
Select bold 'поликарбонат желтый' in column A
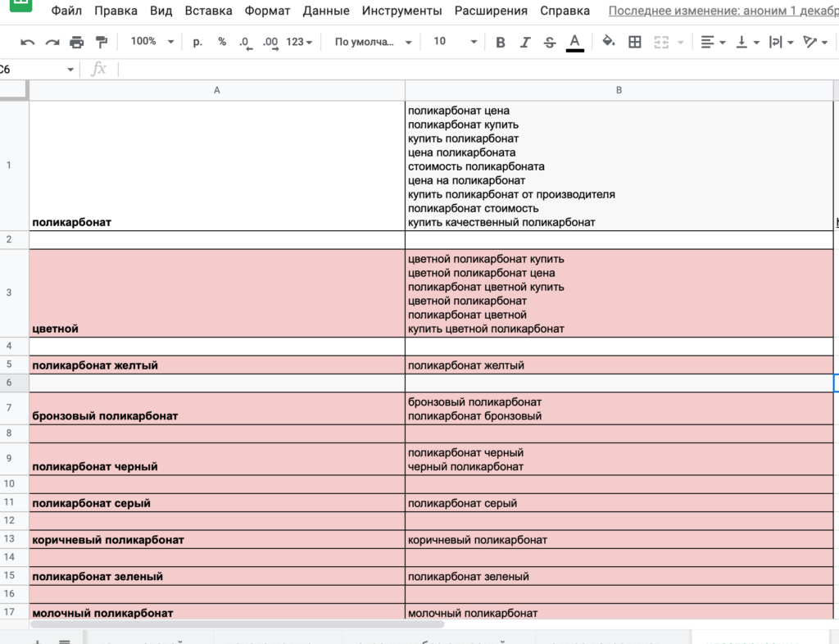(216, 365)
